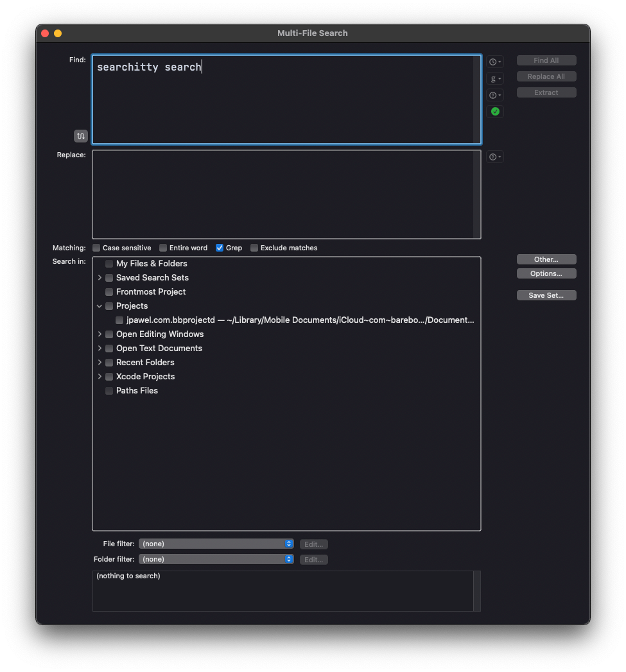Screen dimensions: 626x672
Task: Expand the Recent Folders group
Action: coord(100,362)
